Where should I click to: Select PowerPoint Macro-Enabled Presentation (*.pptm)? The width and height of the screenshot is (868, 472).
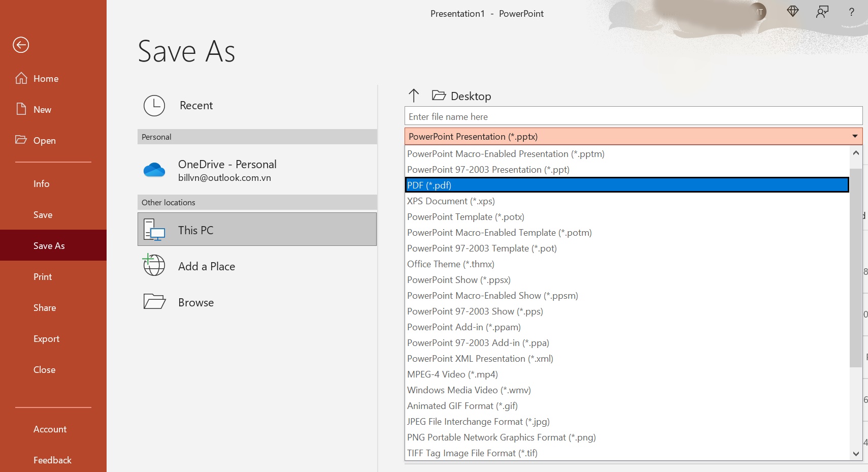tap(627, 154)
